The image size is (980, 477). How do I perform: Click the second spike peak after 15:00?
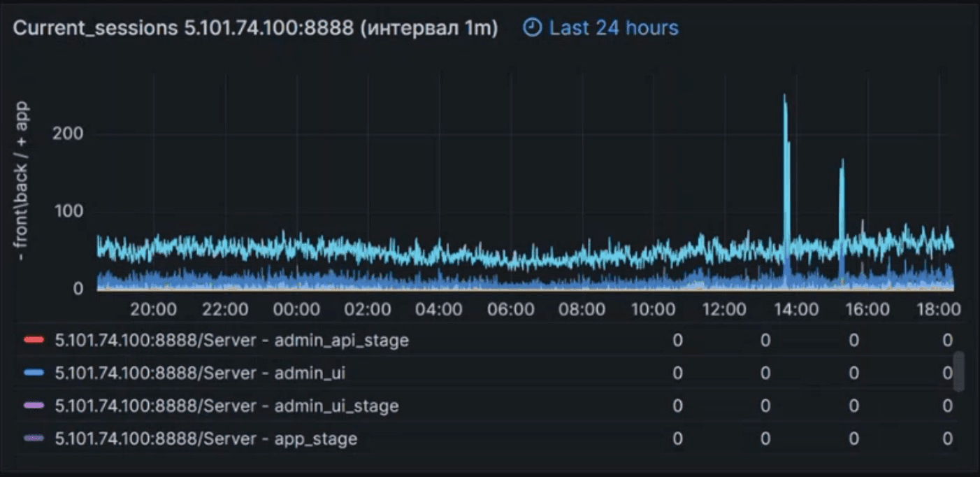[x=842, y=162]
